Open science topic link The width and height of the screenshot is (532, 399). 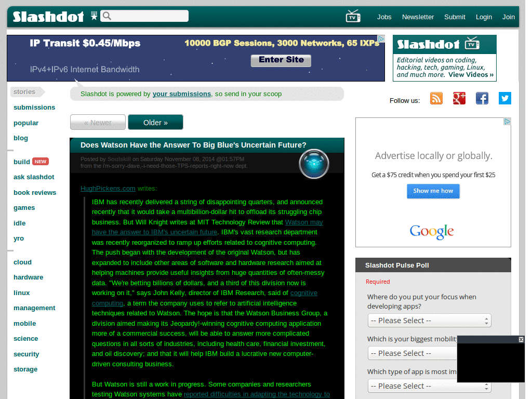(26, 339)
